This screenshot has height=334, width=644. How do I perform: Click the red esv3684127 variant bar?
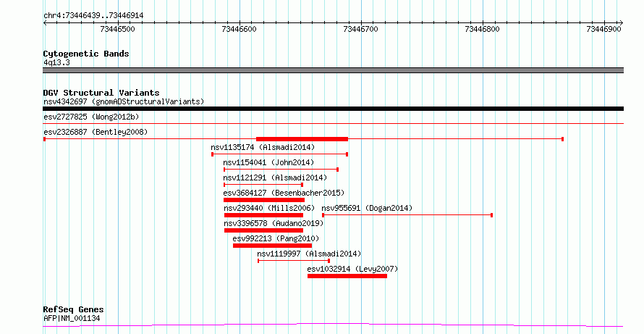pos(264,200)
